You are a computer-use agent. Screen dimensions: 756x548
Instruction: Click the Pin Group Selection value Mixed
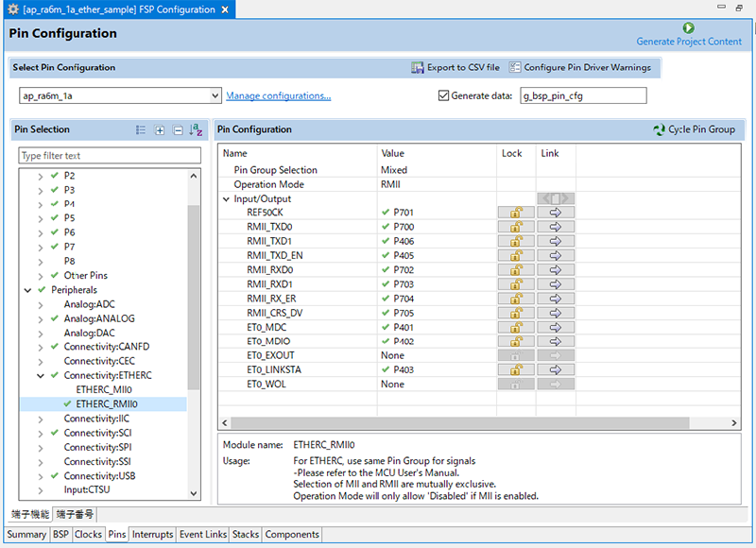tap(394, 170)
